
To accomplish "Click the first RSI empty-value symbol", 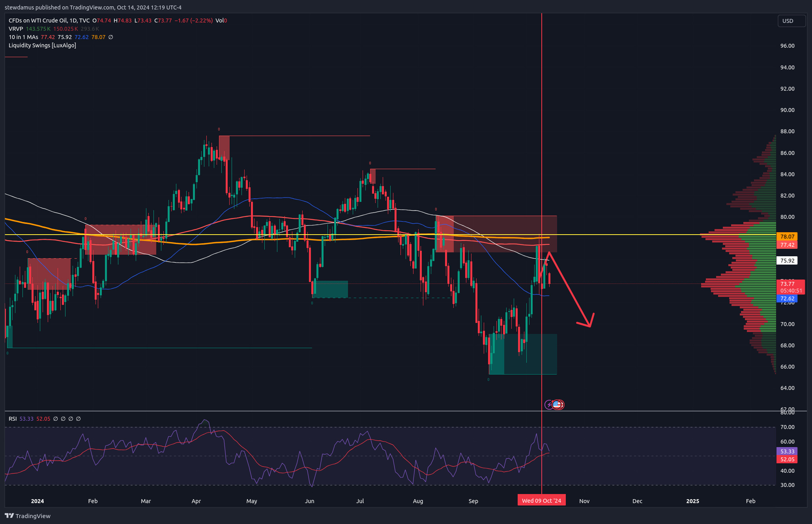I will [56, 419].
